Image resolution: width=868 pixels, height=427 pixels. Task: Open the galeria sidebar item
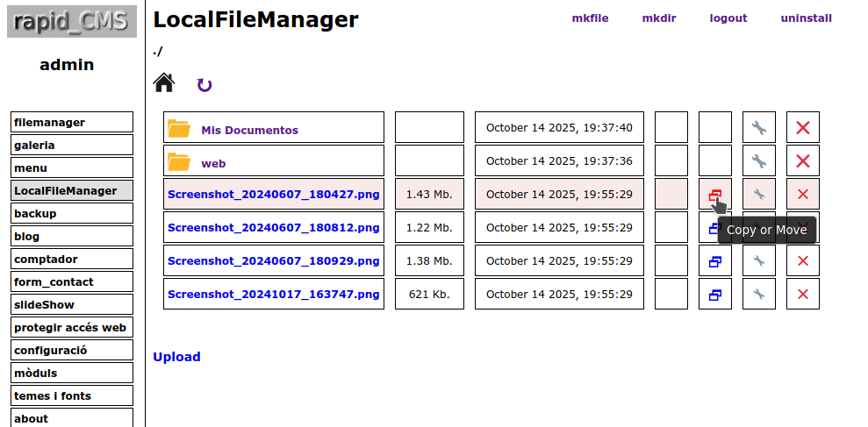click(72, 145)
